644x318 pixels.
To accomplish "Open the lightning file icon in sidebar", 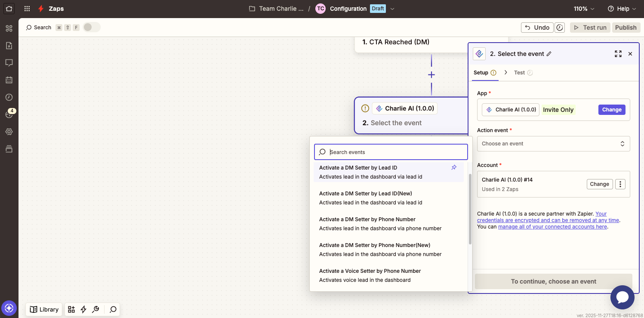I will 9,46.
